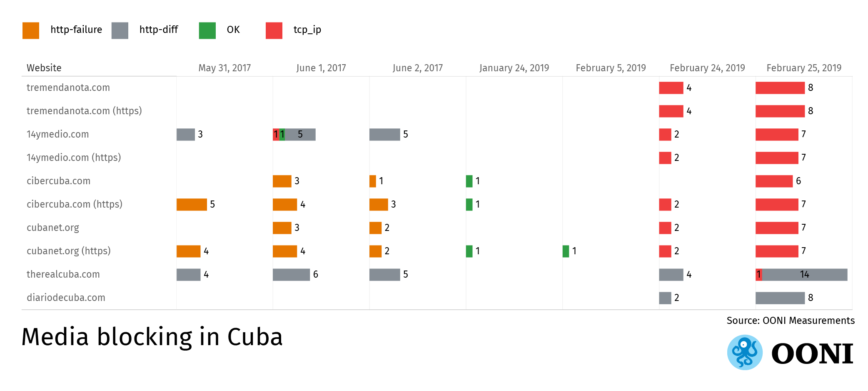Click the Source: OONI Measurements text

(791, 321)
